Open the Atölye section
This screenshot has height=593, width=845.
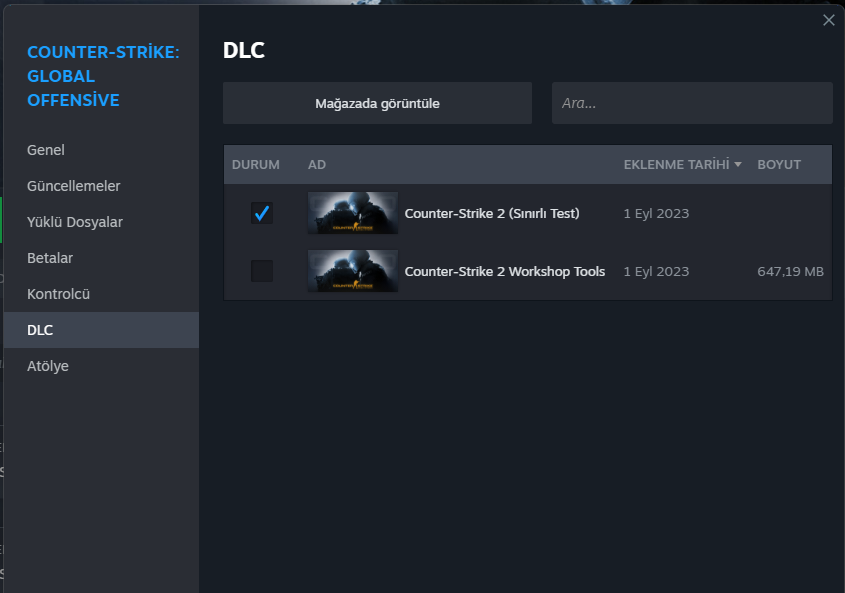pos(101,366)
